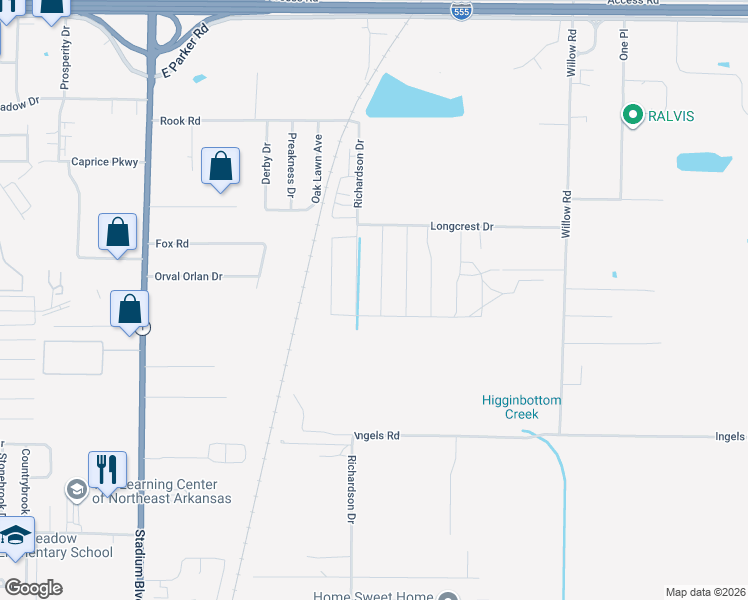This screenshot has width=748, height=600.
Task: Click the Orval Orlan Dr label
Action: pyautogui.click(x=188, y=277)
